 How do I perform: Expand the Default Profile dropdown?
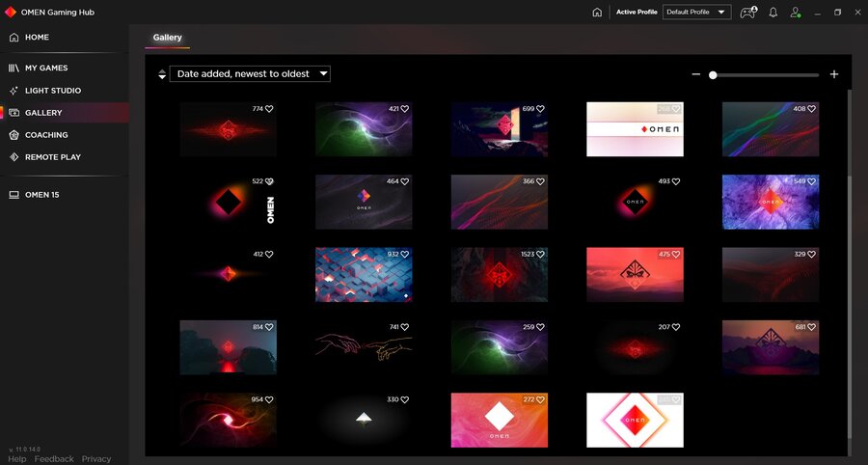[x=696, y=13]
